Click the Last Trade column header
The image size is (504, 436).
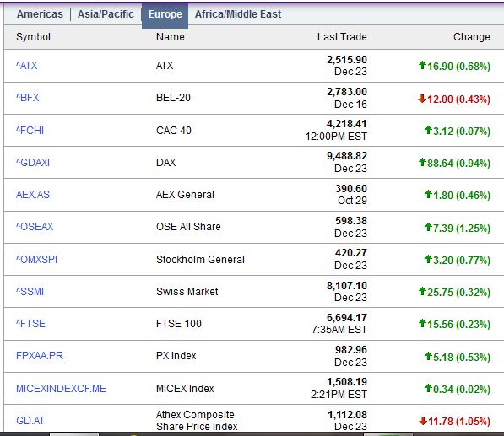click(x=342, y=37)
